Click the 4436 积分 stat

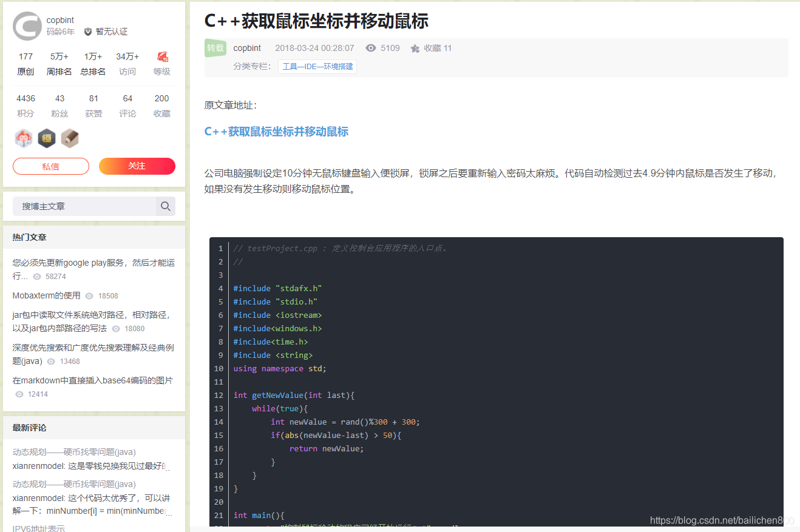25,106
